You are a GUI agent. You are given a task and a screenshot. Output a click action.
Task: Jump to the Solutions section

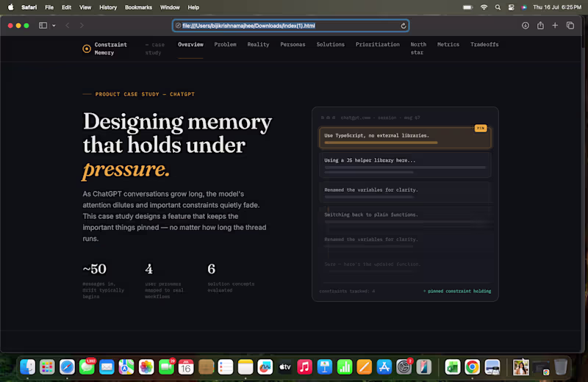tap(330, 44)
